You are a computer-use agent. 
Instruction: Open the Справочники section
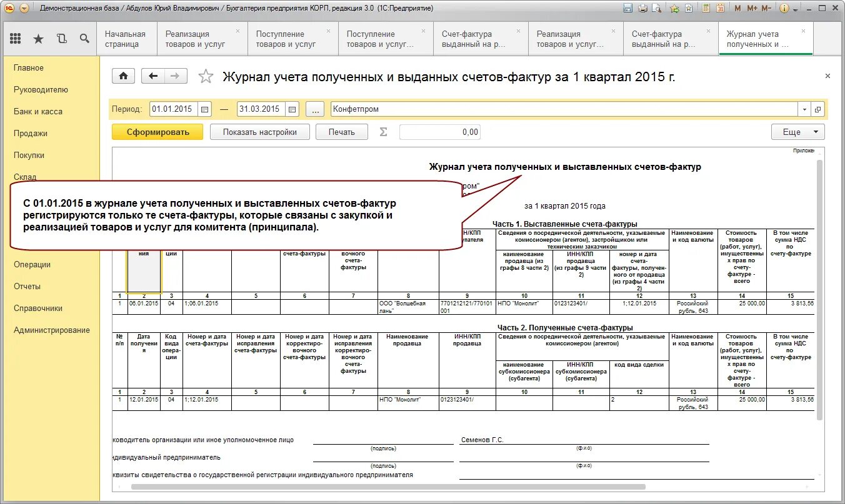click(x=38, y=308)
